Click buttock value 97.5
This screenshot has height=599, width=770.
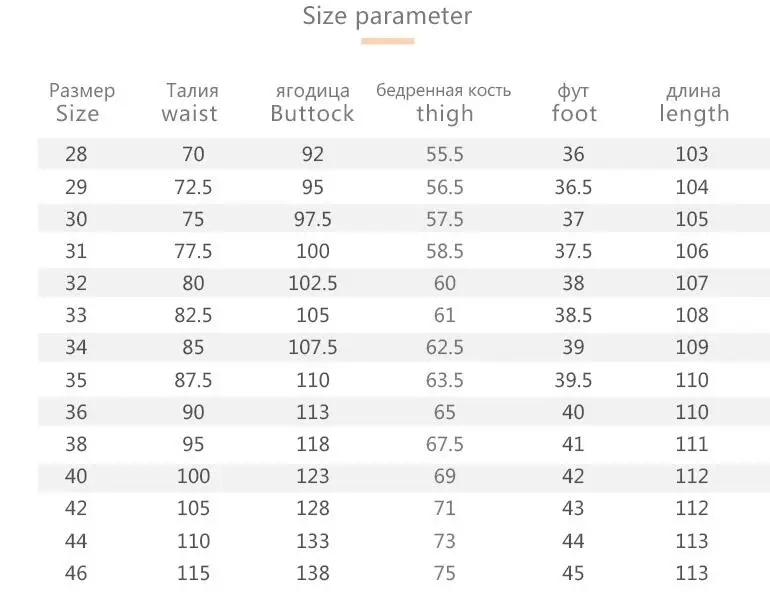312,219
